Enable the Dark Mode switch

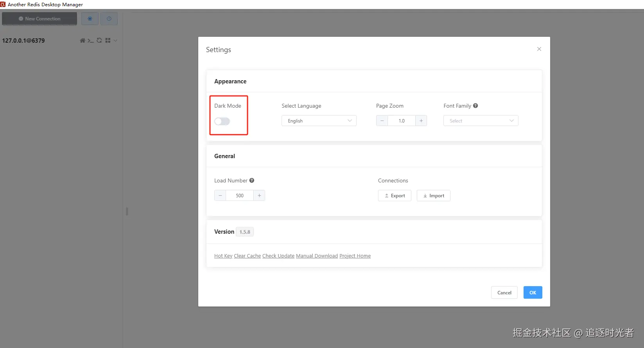[222, 121]
